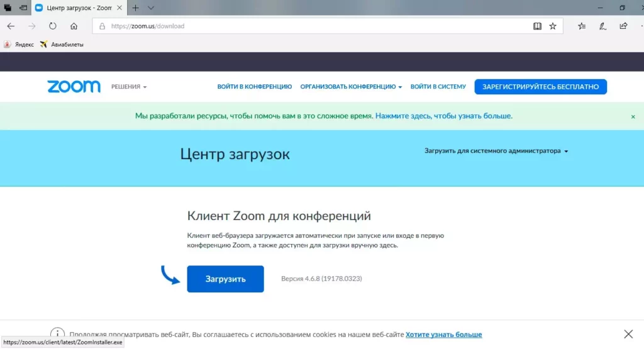
Task: Add page to favorites star icon
Action: [x=553, y=26]
